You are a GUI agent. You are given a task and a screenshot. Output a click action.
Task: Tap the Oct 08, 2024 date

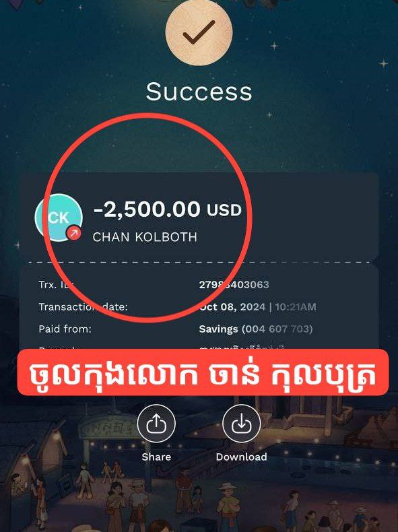232,307
